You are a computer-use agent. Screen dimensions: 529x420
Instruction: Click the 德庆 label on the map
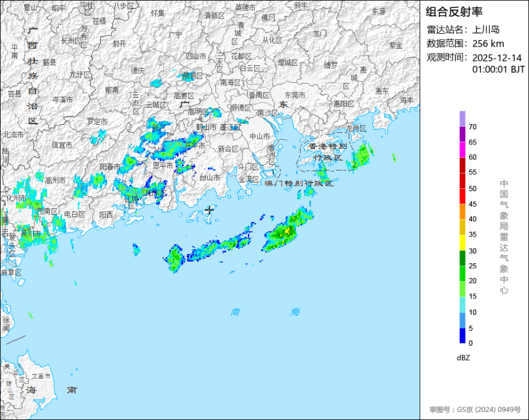138,71
